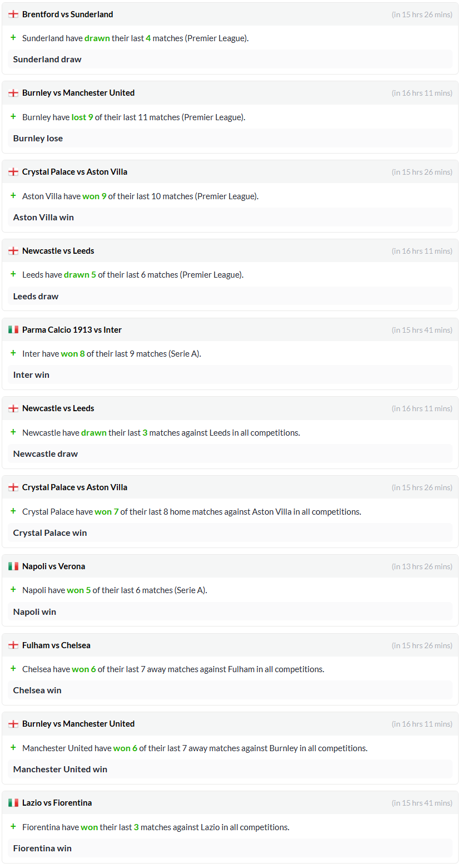Viewport: 462px width, 868px height.
Task: Open the Burnley vs Manchester United match at the top
Action: click(x=78, y=93)
